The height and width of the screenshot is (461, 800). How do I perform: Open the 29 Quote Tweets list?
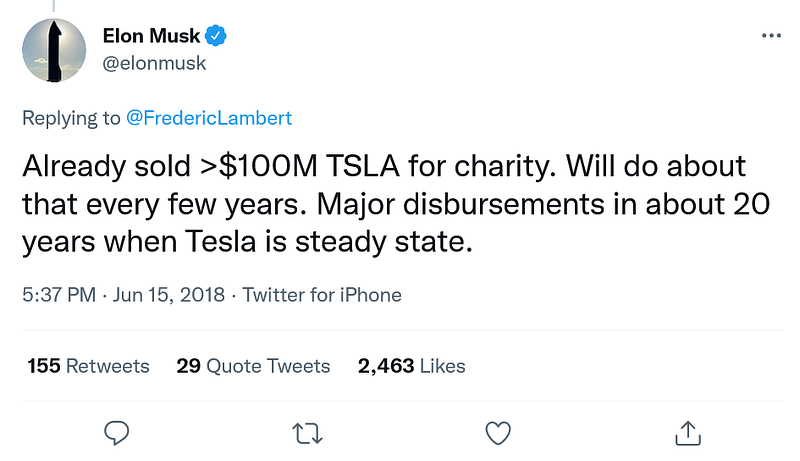pos(253,366)
